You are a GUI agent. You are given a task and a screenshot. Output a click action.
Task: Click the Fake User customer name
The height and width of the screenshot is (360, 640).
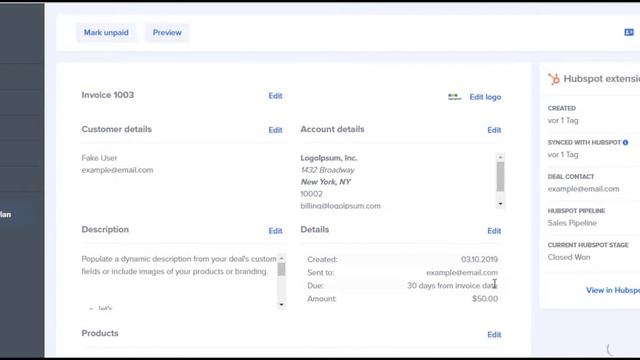click(99, 158)
